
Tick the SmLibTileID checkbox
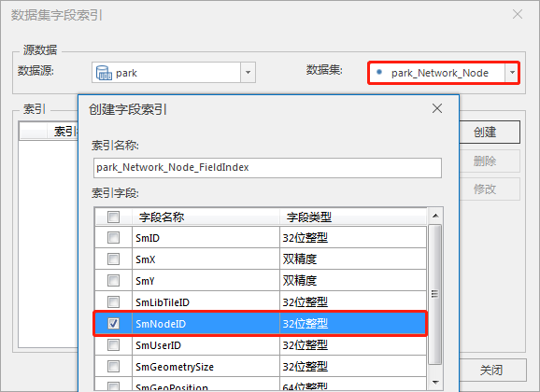click(113, 301)
